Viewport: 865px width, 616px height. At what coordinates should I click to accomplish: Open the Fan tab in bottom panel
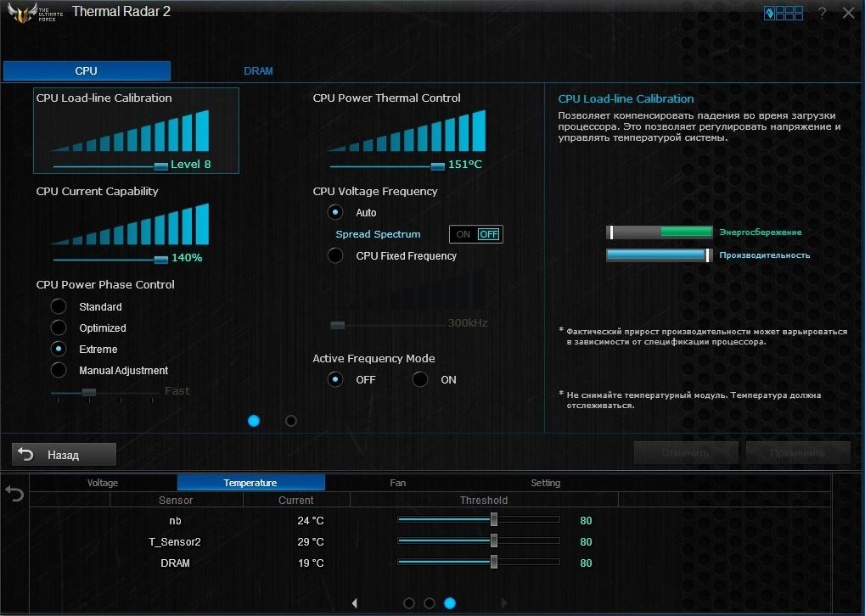[x=398, y=483]
